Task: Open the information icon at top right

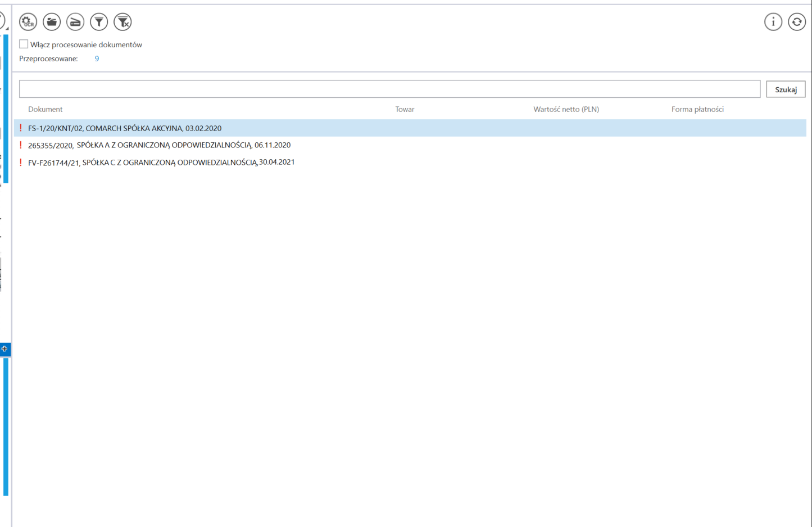Action: 773,22
